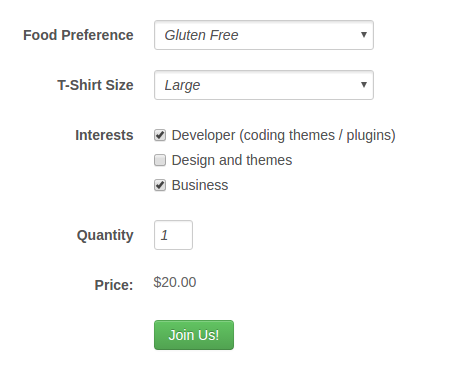Click the Interests field label
The width and height of the screenshot is (454, 374).
pyautogui.click(x=104, y=135)
